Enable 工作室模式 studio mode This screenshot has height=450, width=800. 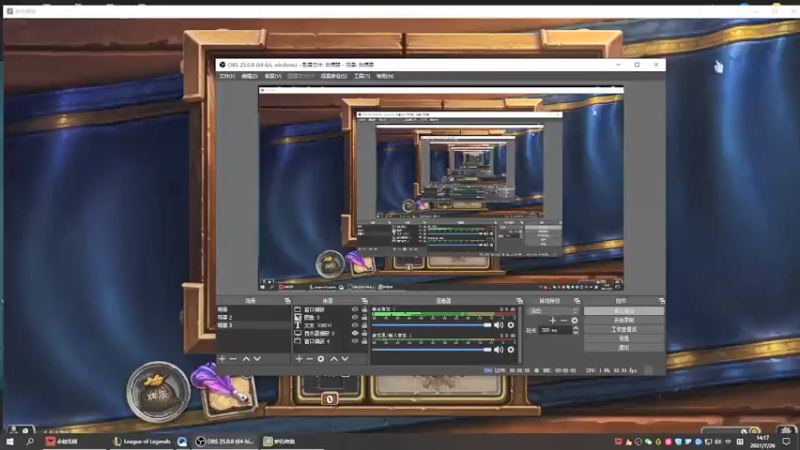[623, 329]
